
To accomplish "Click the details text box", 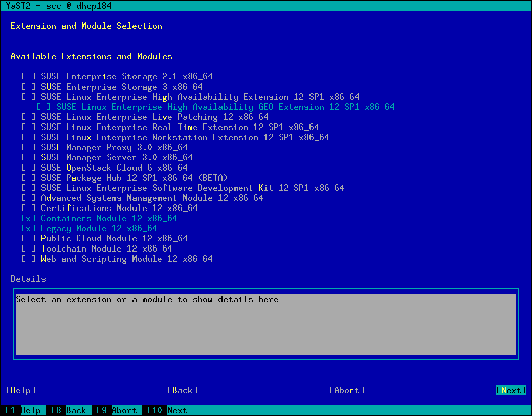I will [265, 324].
